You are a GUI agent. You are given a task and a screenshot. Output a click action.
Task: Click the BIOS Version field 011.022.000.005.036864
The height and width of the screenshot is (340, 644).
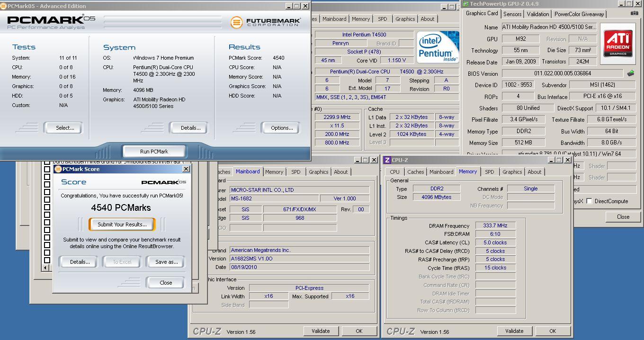[563, 73]
